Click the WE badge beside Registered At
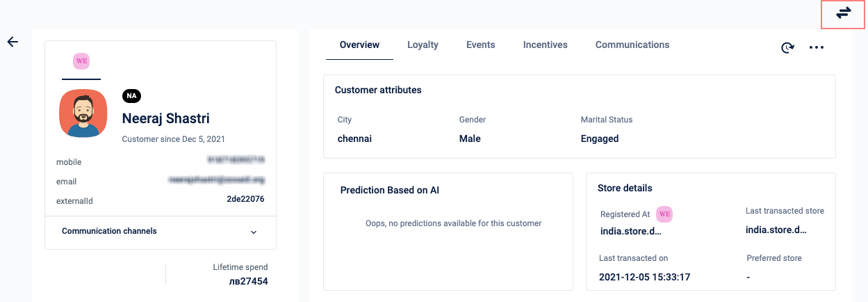Screen dimensions: 868x302 664,214
